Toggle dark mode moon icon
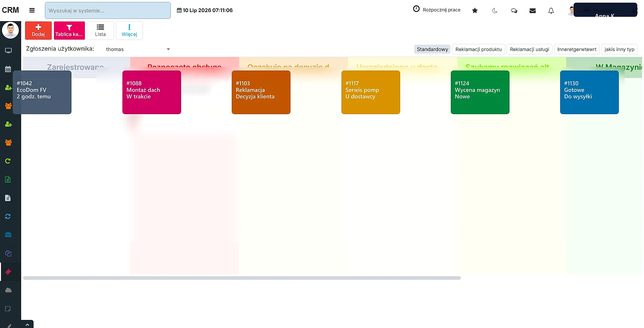The height and width of the screenshot is (328, 644). tap(494, 10)
